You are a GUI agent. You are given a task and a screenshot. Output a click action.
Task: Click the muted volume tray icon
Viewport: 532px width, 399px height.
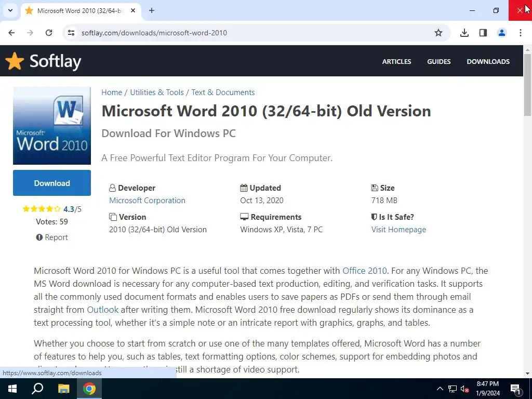(464, 389)
